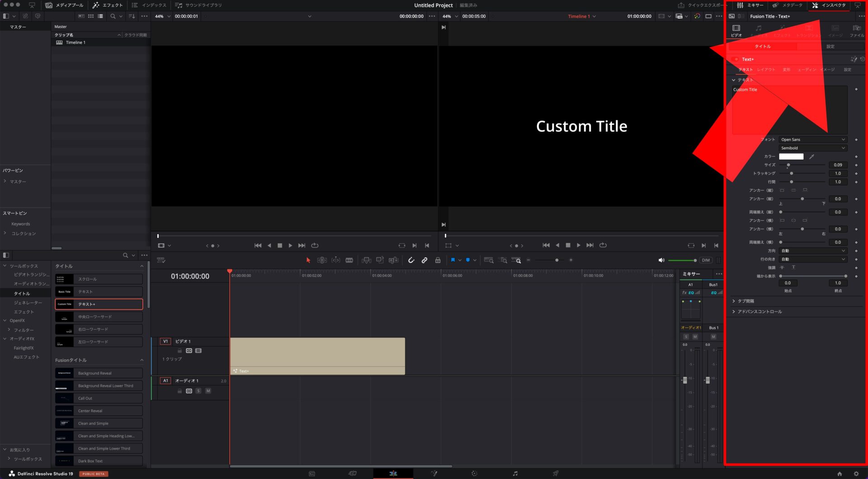Viewport: 868px width, 479px height.
Task: Open the メタデータ panel
Action: (787, 5)
